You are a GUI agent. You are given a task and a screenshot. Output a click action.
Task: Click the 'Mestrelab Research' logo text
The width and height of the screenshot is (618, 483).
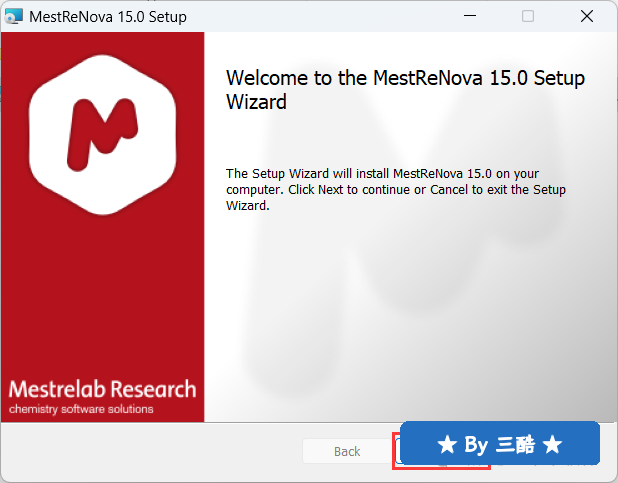[102, 389]
